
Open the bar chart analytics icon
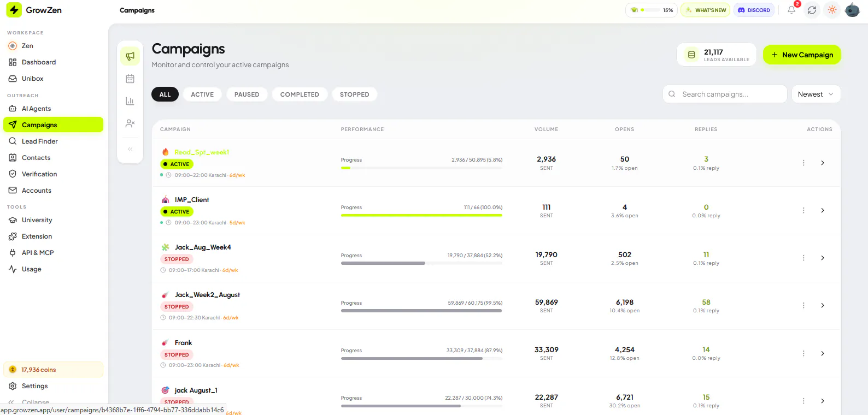click(130, 101)
